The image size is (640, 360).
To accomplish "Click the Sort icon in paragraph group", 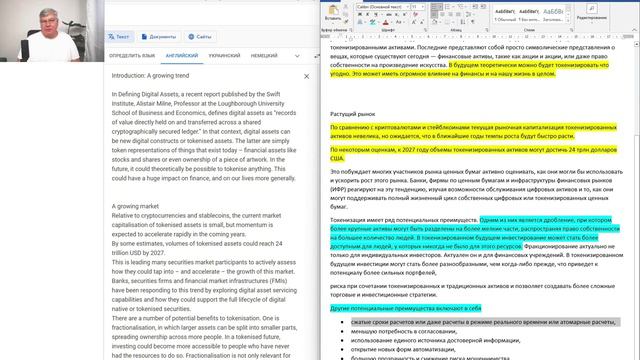I will click(463, 22).
